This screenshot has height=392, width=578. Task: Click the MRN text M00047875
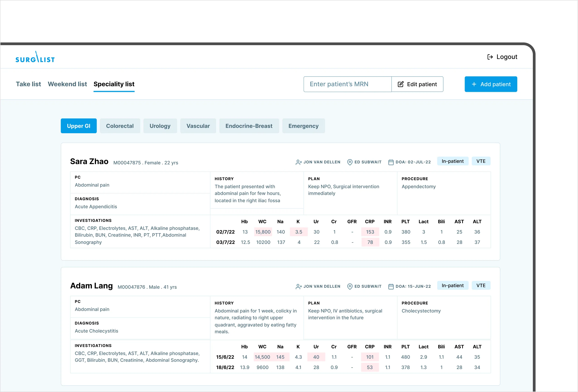point(127,163)
